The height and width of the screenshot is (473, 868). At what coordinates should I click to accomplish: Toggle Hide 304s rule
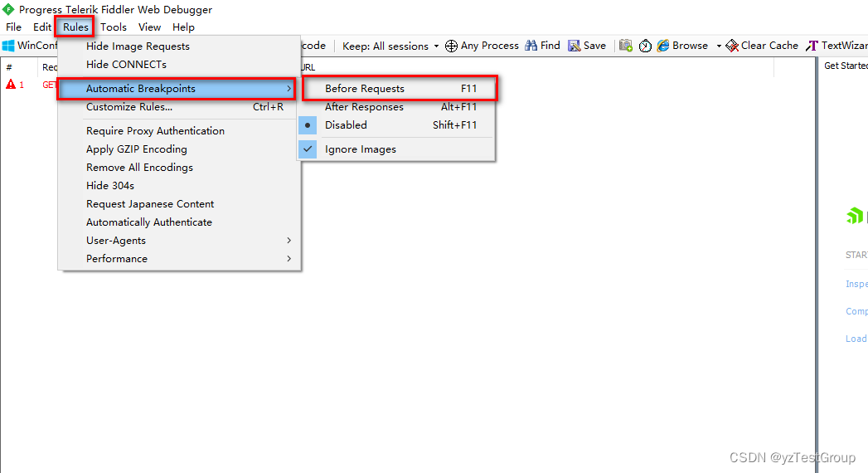(179, 186)
